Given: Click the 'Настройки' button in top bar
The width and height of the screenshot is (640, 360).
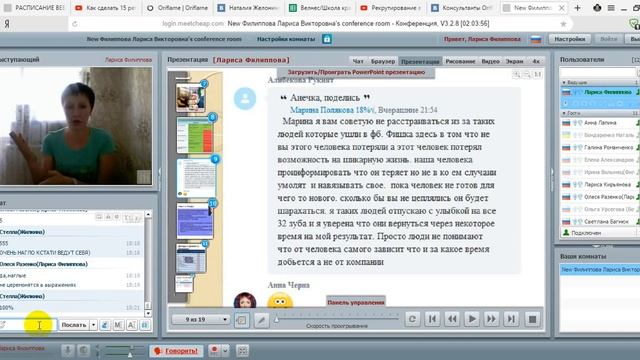Looking at the screenshot, I should [x=569, y=39].
